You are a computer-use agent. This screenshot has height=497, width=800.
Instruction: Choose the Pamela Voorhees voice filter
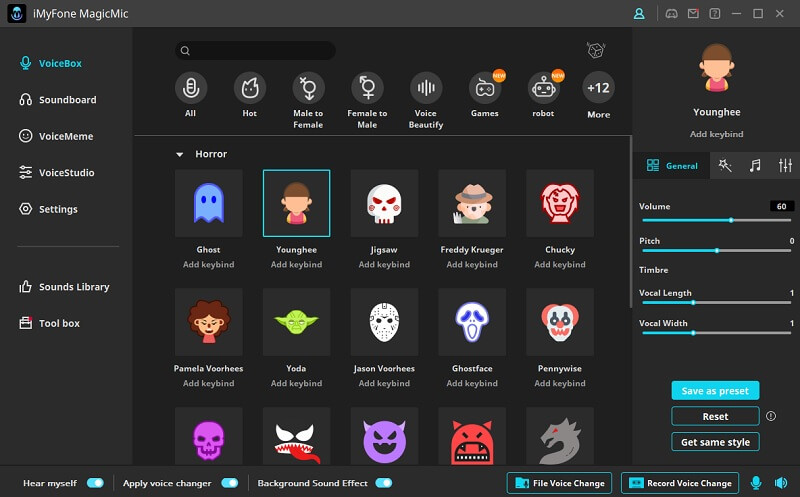click(x=209, y=321)
